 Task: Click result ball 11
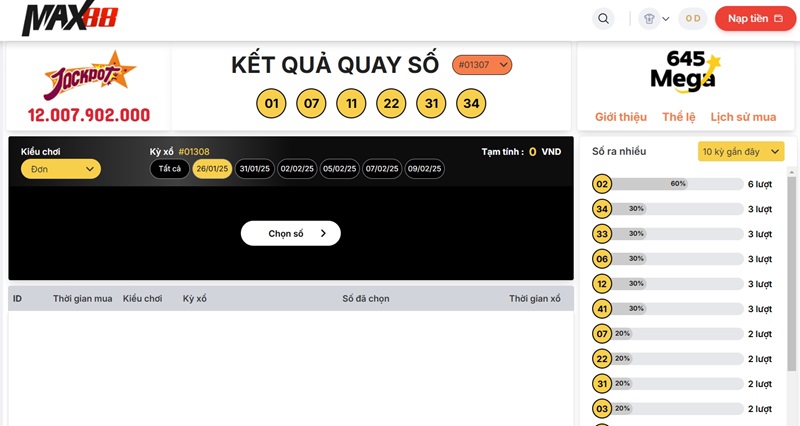tap(351, 104)
